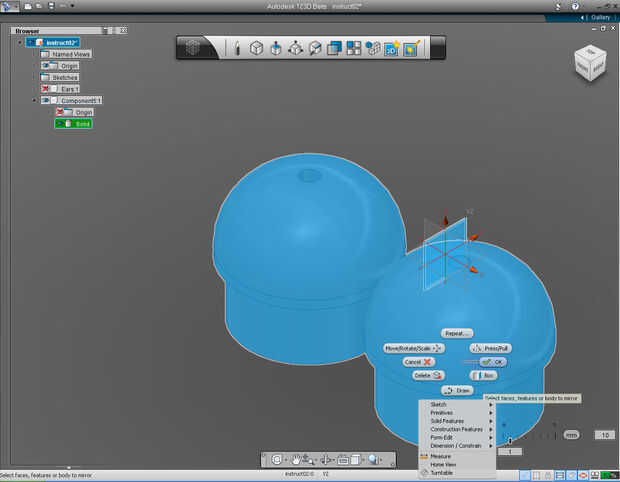Select the Press/Pull solid features tool

(276, 48)
